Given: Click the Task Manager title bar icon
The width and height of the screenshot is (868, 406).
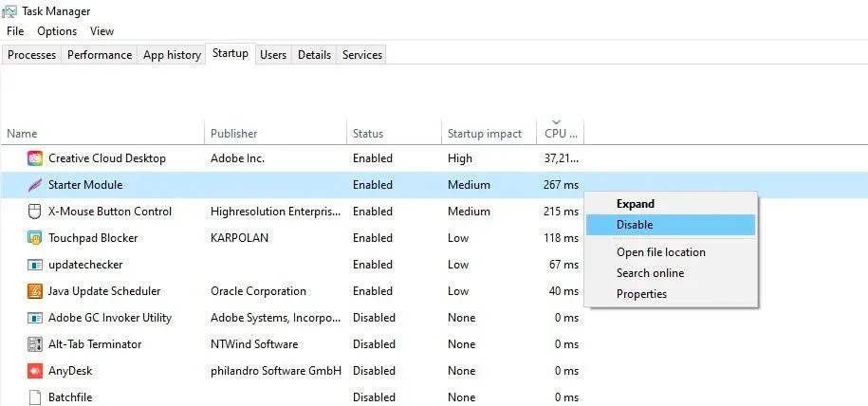Looking at the screenshot, I should pyautogui.click(x=9, y=11).
